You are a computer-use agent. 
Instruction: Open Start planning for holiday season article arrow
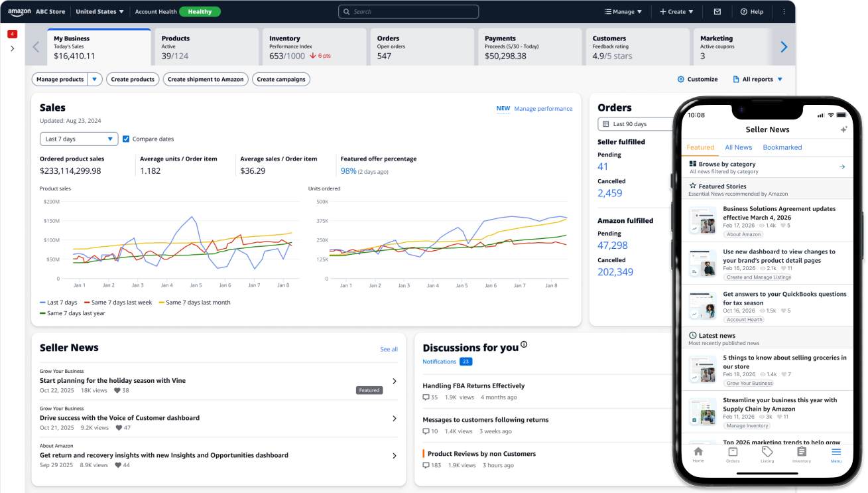[x=394, y=381]
